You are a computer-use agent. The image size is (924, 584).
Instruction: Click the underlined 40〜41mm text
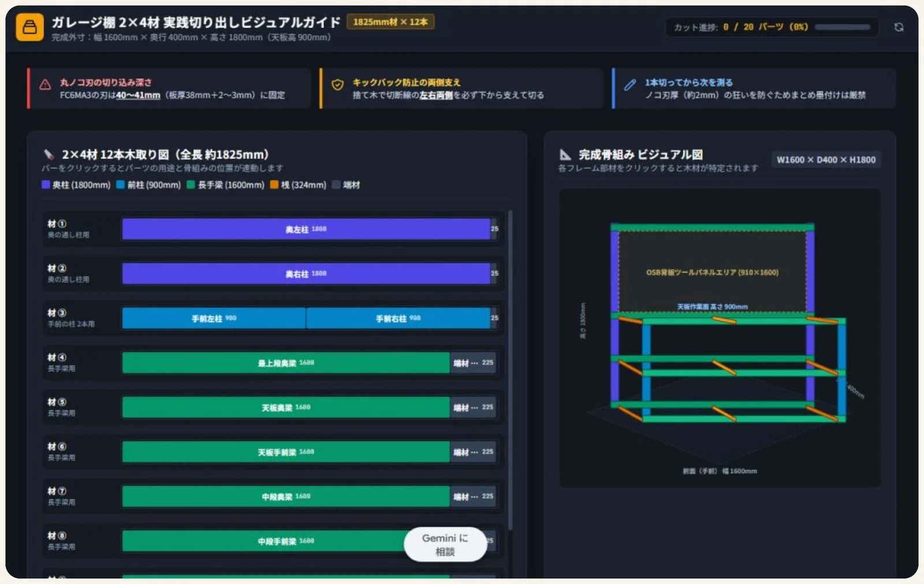tap(138, 95)
